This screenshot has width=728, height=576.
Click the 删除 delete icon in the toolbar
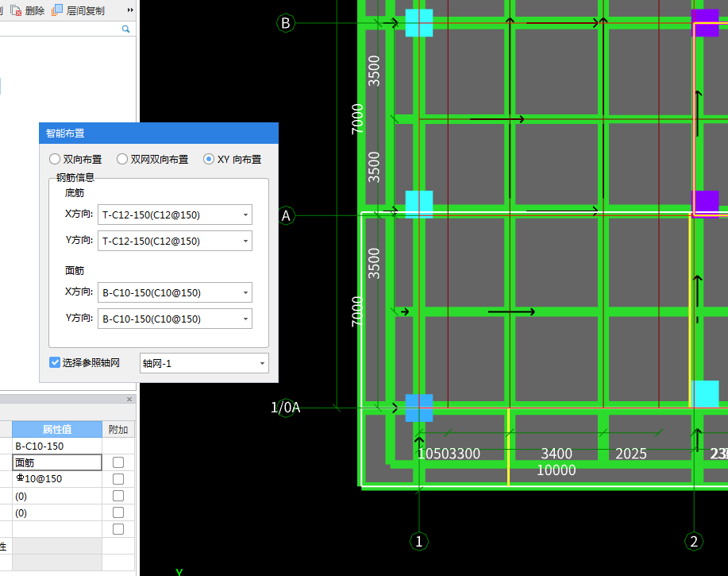16,10
